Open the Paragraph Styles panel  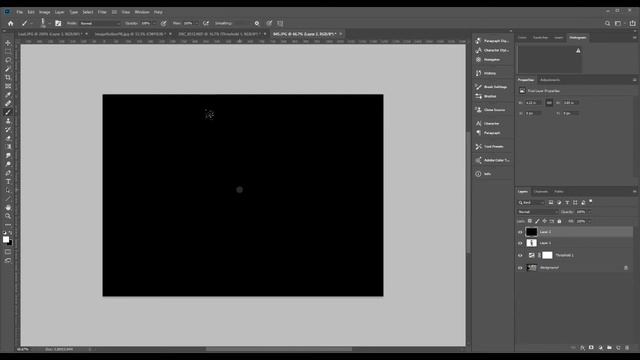(492, 41)
